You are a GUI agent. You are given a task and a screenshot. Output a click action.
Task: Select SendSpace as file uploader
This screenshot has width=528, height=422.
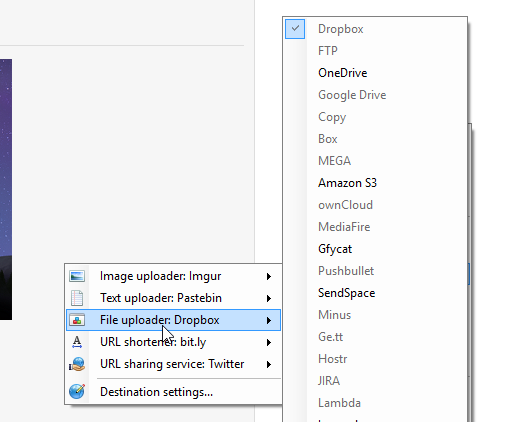point(375,293)
